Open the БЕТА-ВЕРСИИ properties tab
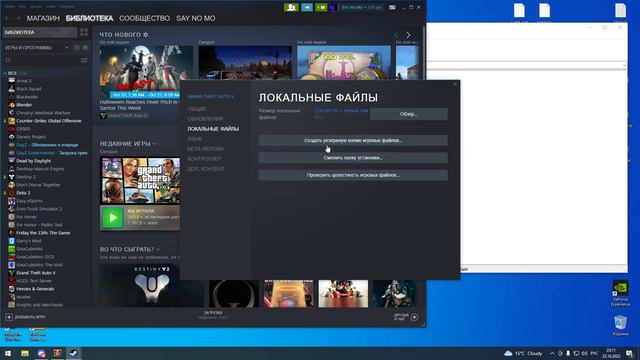This screenshot has height=360, width=640. 205,149
